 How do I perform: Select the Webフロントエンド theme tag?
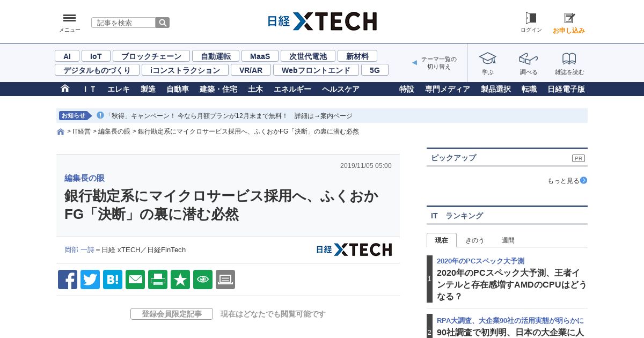coord(316,70)
